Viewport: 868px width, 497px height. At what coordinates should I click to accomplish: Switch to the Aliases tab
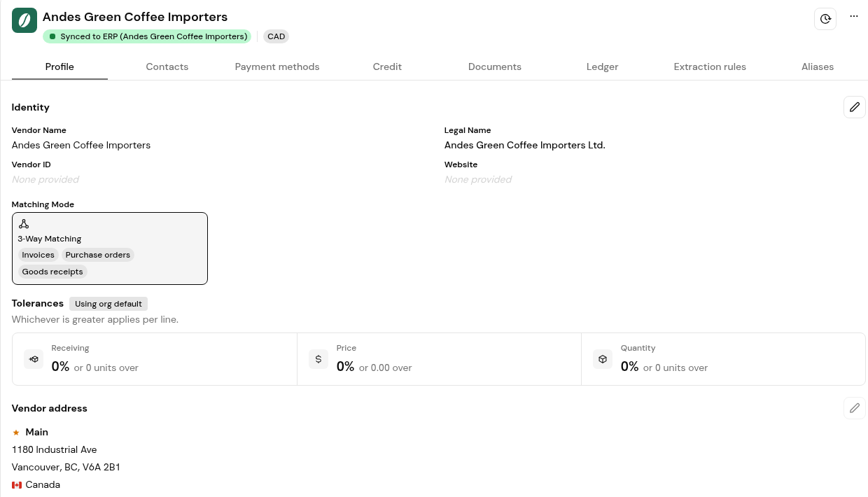(x=818, y=66)
